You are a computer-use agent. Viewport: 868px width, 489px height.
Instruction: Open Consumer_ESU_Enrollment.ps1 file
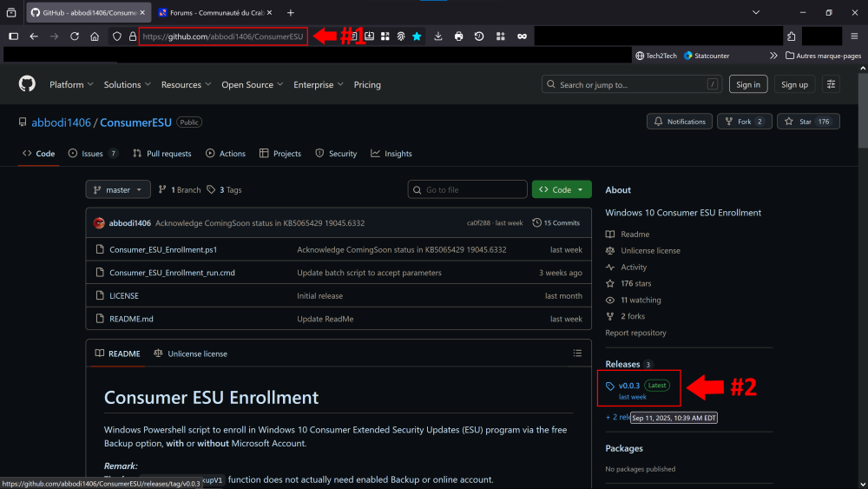[163, 249]
